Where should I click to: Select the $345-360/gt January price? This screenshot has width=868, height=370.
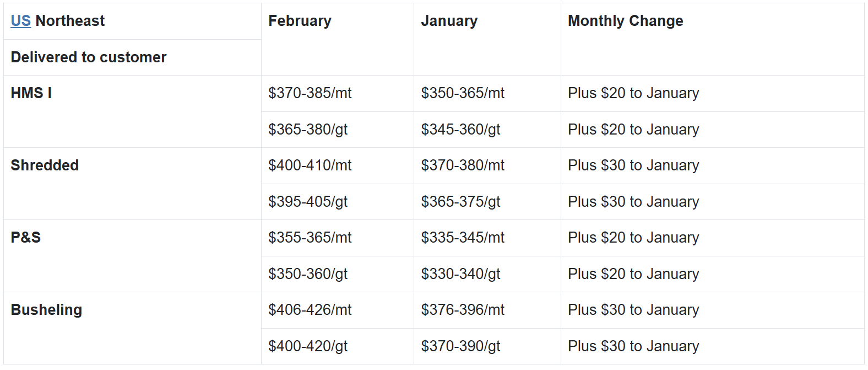coord(460,130)
